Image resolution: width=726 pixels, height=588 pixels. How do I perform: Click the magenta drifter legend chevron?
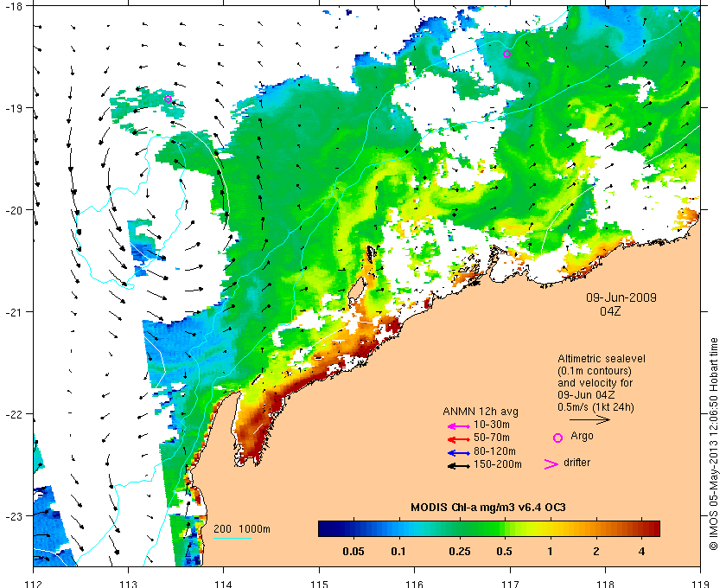(551, 464)
